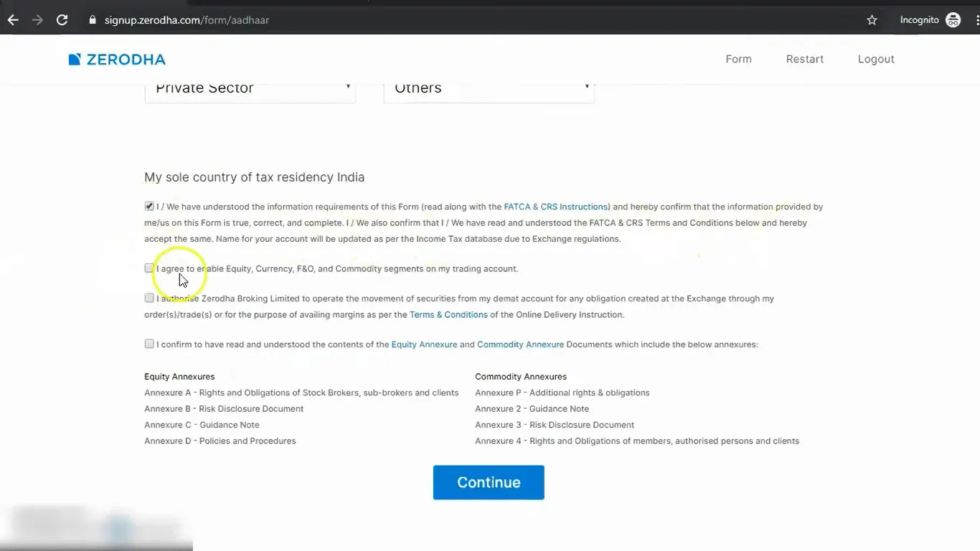Open the Equity Annexure link
Viewport: 980px width, 551px height.
click(x=424, y=344)
